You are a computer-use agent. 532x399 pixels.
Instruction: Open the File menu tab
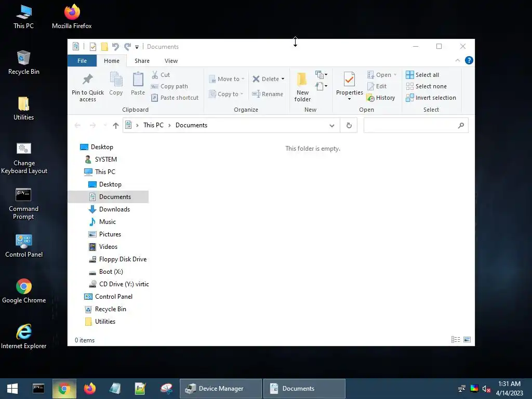point(82,61)
